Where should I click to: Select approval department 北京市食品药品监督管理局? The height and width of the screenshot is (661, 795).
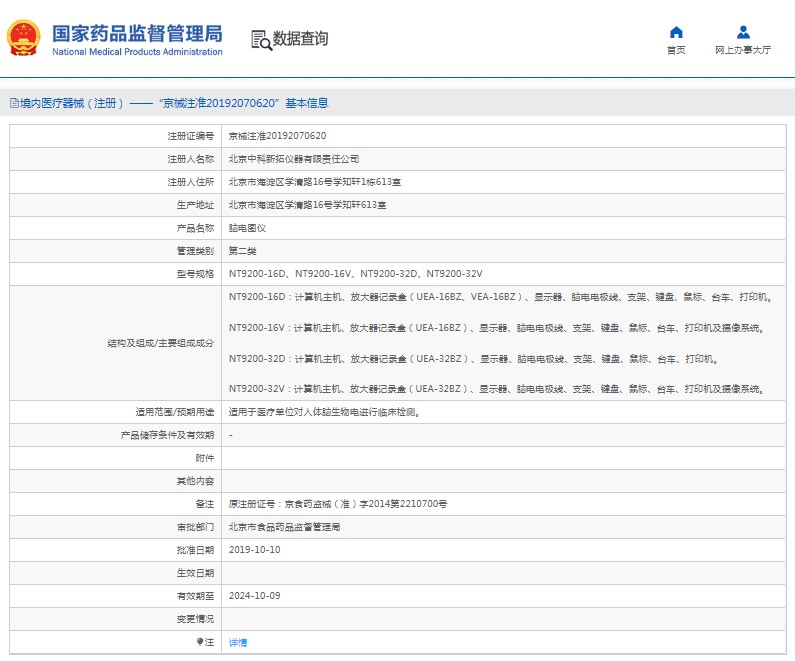pos(284,527)
